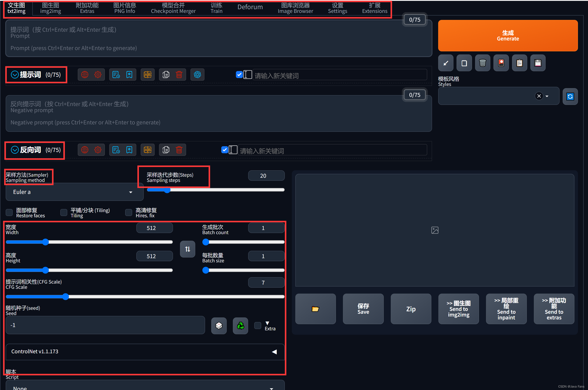588x390 pixels.
Task: Click the orange Generate button
Action: pos(508,36)
